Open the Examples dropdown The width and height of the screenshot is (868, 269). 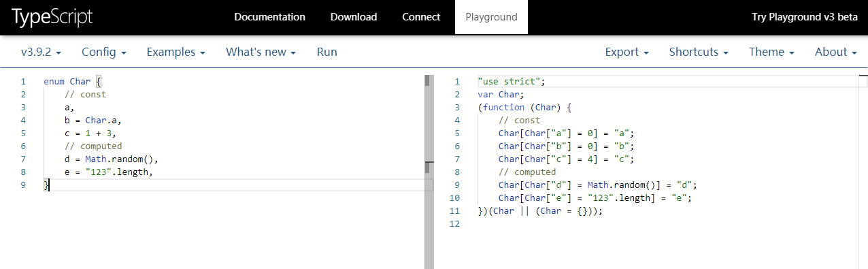pyautogui.click(x=176, y=52)
